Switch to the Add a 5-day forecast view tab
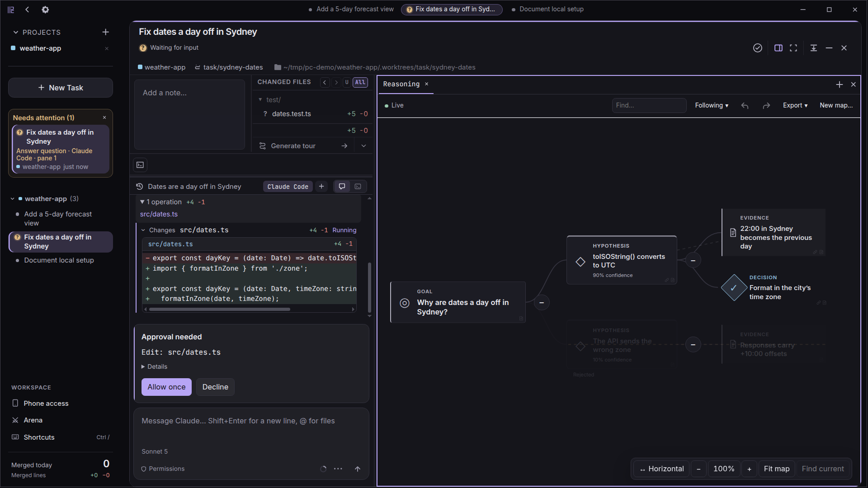Screen dimensions: 868x488 pyautogui.click(x=351, y=9)
